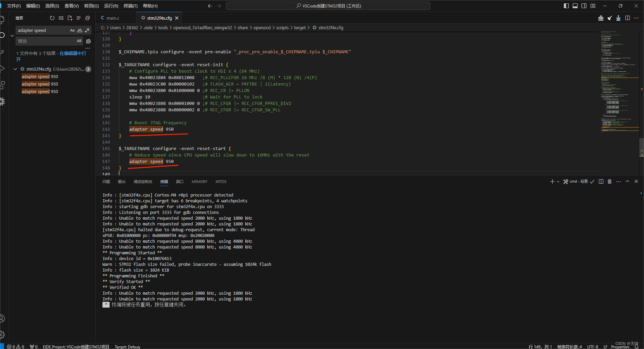Open new terminal profile dropdown arrow
Screen dimensions: 644x349
coord(558,182)
